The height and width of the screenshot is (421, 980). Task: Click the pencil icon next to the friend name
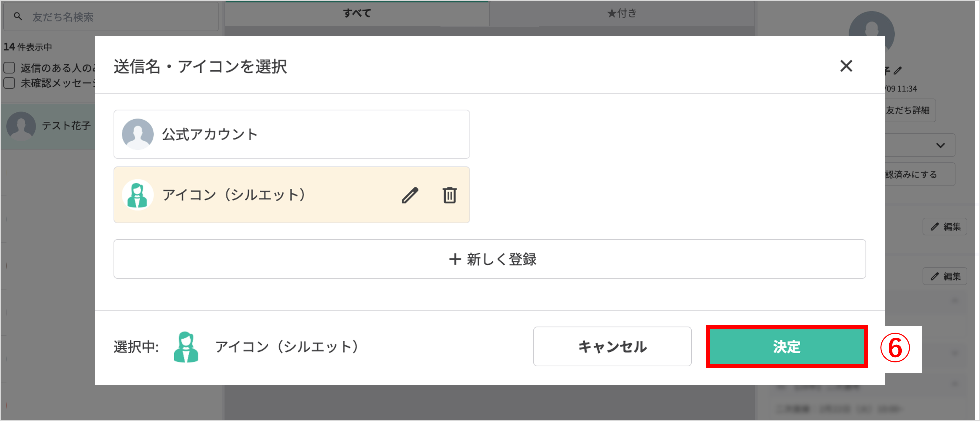[898, 70]
